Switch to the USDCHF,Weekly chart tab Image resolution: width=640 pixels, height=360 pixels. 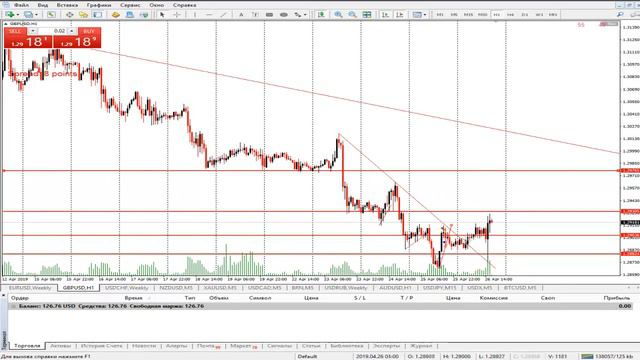click(x=127, y=288)
